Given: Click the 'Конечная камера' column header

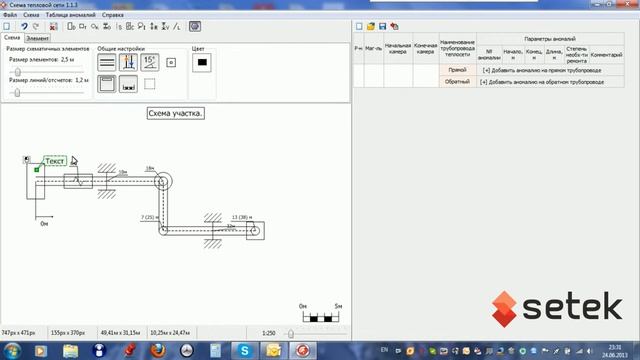Looking at the screenshot, I should point(425,49).
